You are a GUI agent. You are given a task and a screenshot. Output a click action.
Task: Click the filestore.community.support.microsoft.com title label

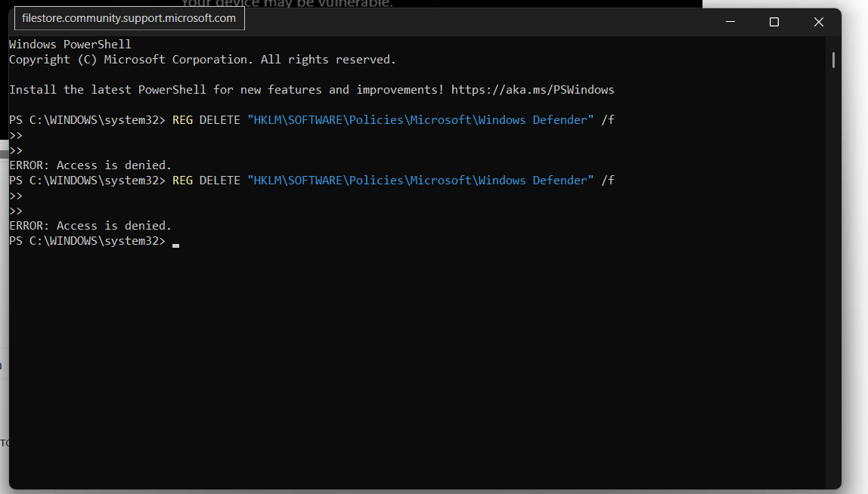(x=129, y=18)
